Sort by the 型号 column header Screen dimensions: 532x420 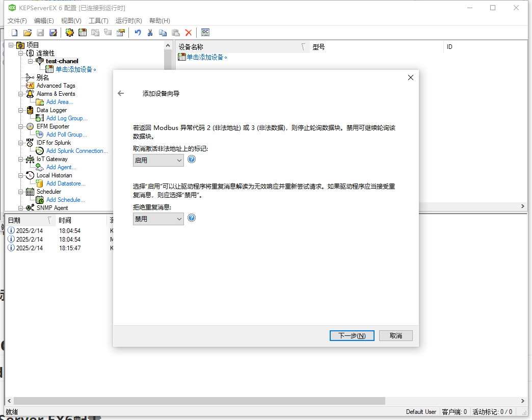(x=377, y=47)
